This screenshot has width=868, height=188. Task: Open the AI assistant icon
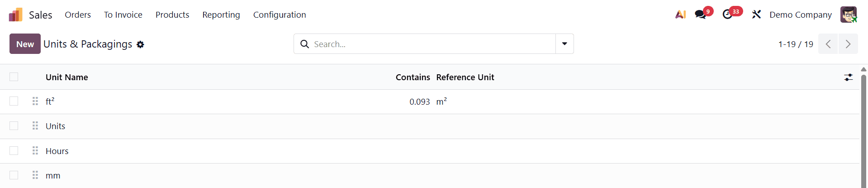680,14
